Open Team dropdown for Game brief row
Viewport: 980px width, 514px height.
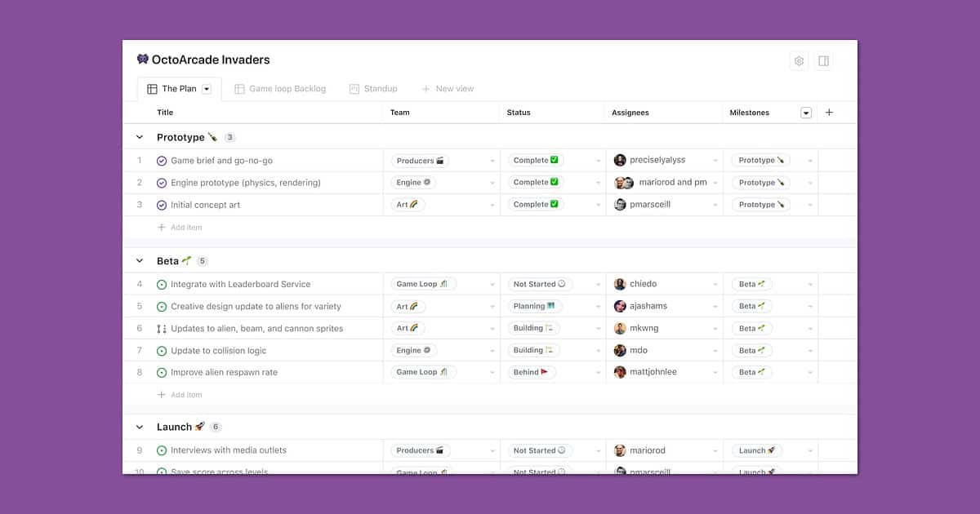click(492, 162)
